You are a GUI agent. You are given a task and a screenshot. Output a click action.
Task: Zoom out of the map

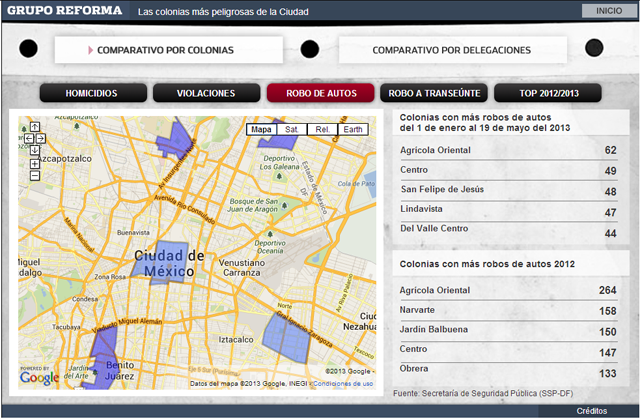(x=35, y=175)
